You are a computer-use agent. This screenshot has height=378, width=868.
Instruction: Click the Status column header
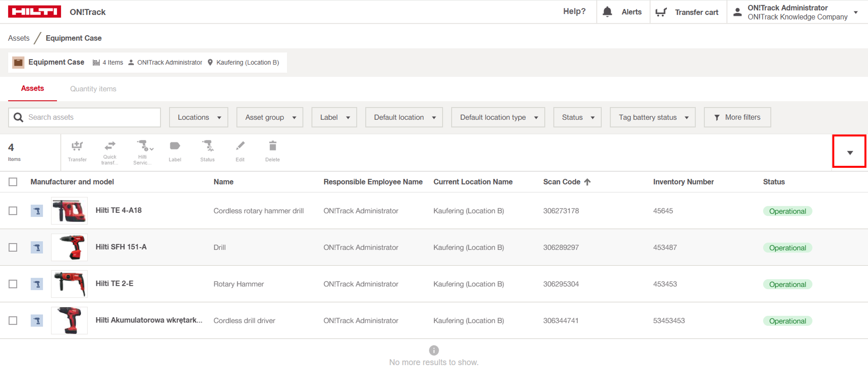(x=774, y=182)
